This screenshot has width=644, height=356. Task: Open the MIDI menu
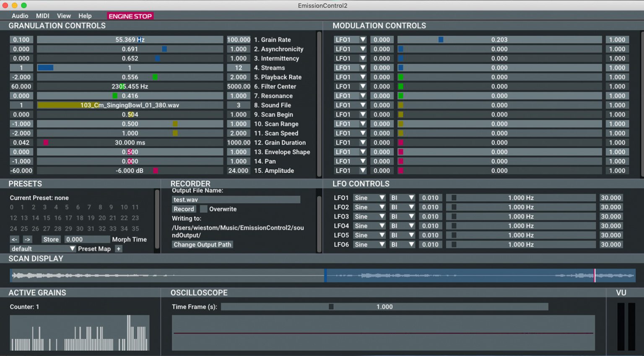[42, 16]
